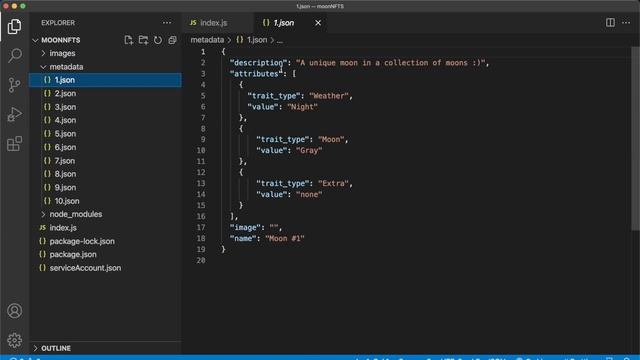This screenshot has height=360, width=640.
Task: Open the Source Control view icon
Action: click(x=14, y=85)
